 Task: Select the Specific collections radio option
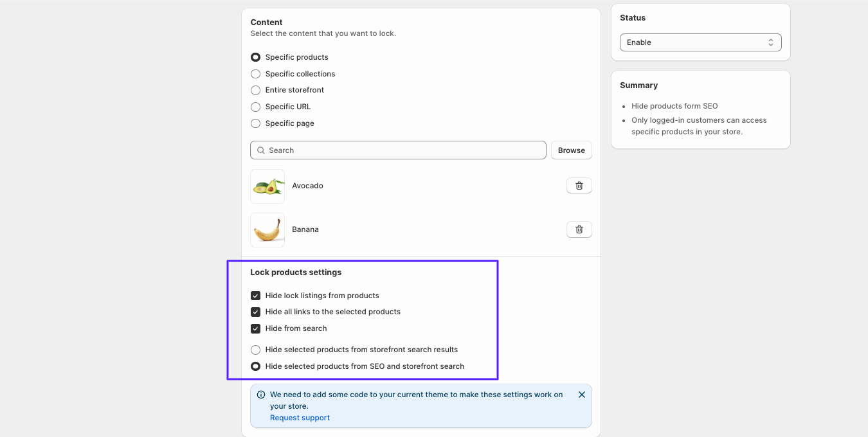click(x=256, y=74)
